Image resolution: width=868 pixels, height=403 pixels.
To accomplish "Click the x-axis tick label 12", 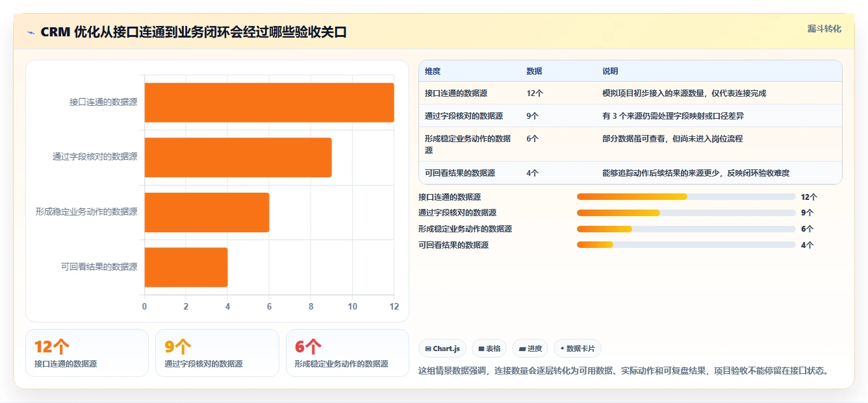I will point(394,307).
